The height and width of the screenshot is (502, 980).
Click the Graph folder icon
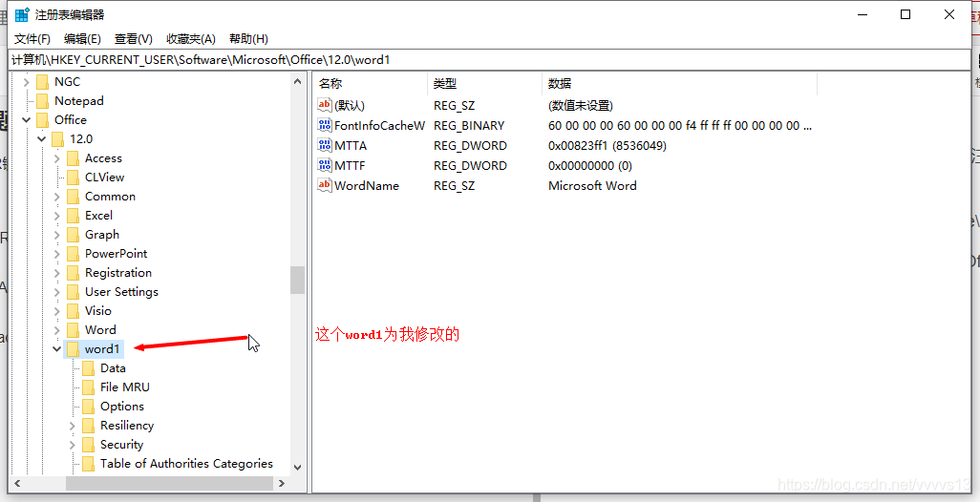pos(74,235)
